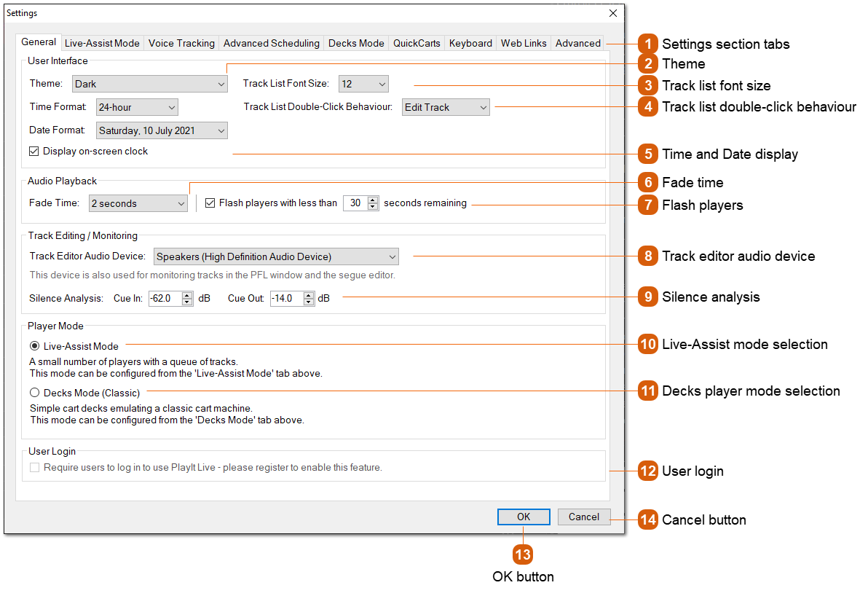Click the Cue In dB value field
Screen dimensions: 868x596
click(164, 298)
